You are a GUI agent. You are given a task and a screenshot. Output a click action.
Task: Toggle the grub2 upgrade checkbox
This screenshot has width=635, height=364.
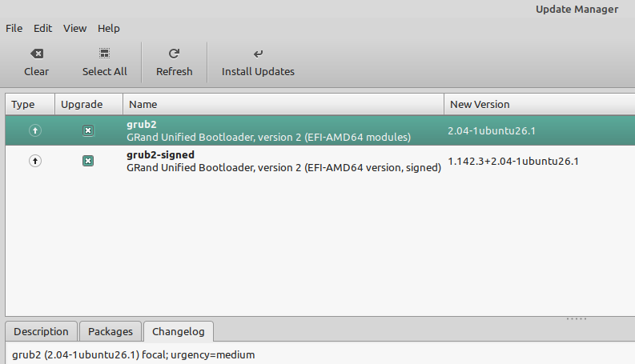coord(88,130)
